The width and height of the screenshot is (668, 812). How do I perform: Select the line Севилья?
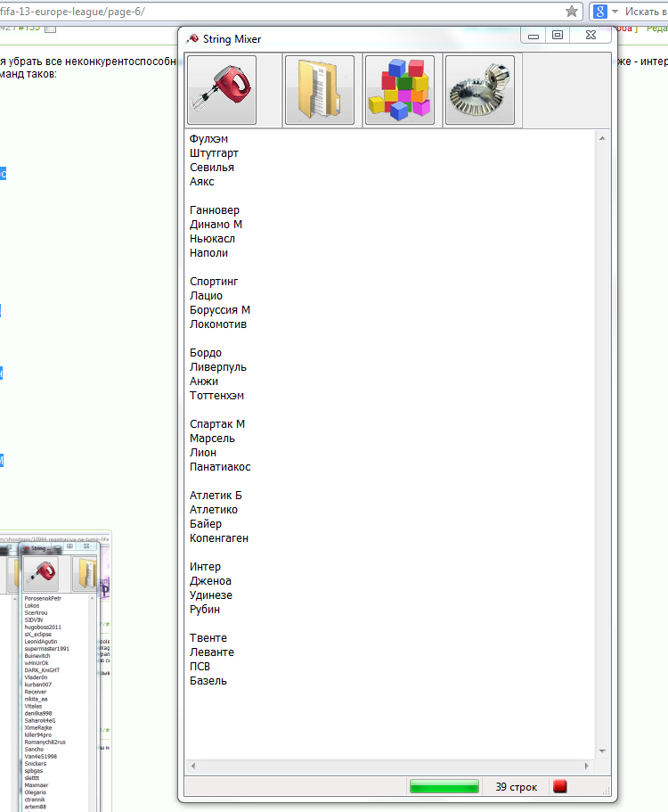pos(212,168)
